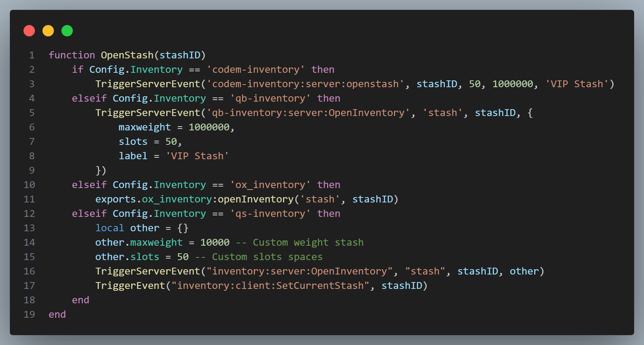Select line number 1 in the gutter
The width and height of the screenshot is (644, 345).
[32, 55]
